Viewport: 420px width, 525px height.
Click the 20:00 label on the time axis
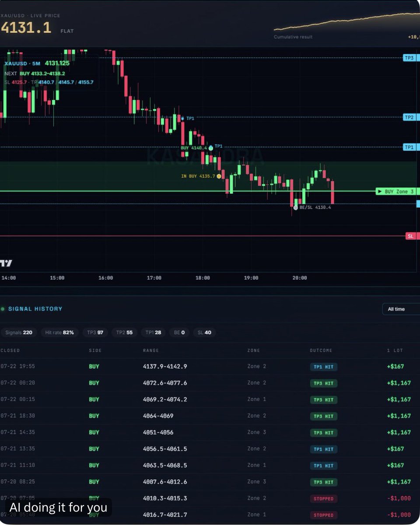coord(300,278)
